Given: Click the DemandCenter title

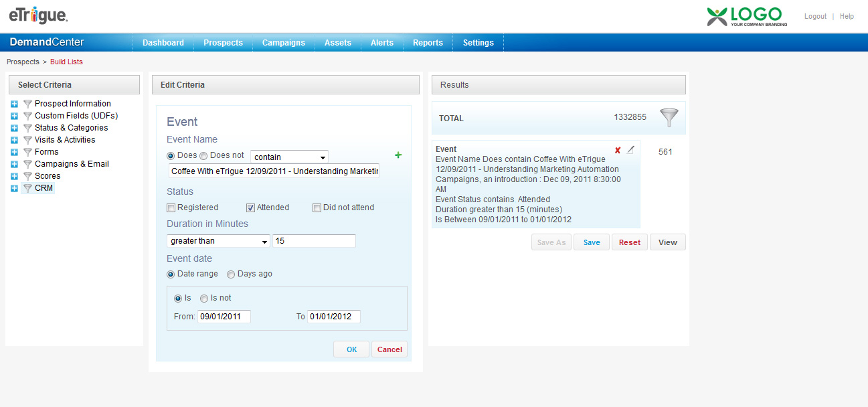Looking at the screenshot, I should [x=47, y=42].
